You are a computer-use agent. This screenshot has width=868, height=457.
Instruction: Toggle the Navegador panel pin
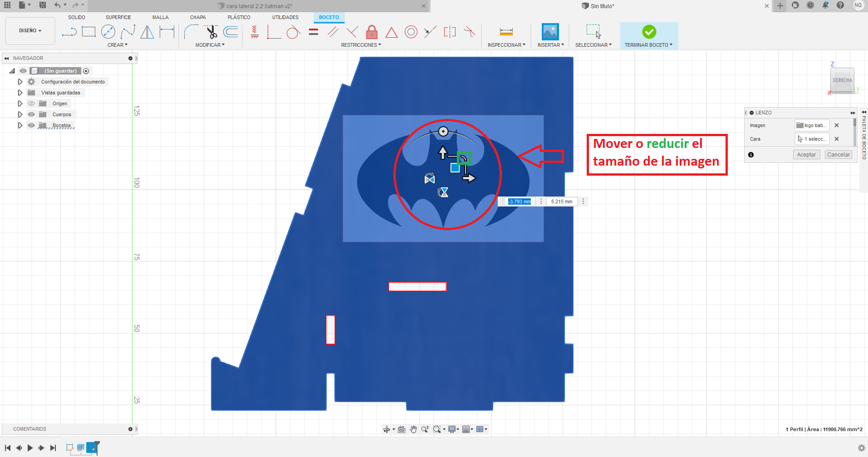[130, 58]
